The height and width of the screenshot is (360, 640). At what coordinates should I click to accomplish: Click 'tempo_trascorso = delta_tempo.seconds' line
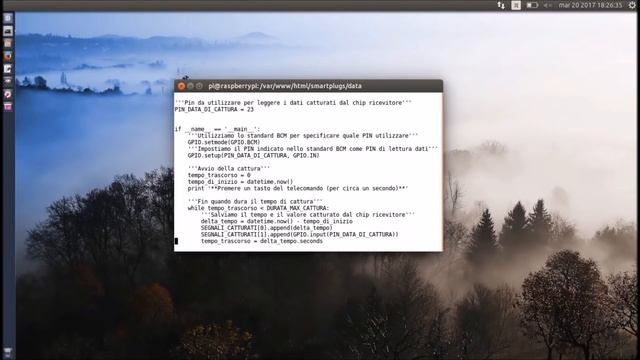coord(262,241)
